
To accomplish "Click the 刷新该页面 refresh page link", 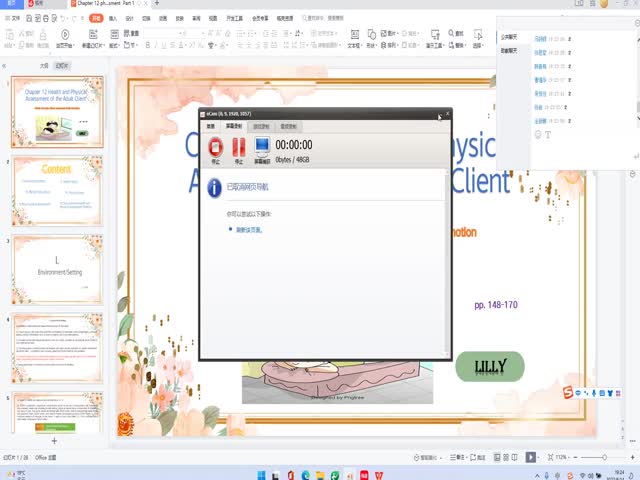I will click(x=249, y=229).
